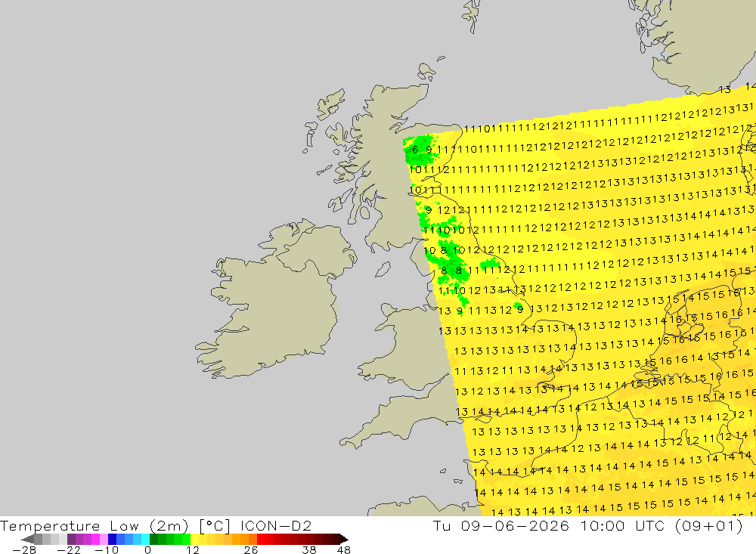Viewport: 756px width, 554px height.
Task: Click the 48 label under the legend
Action: point(344,550)
